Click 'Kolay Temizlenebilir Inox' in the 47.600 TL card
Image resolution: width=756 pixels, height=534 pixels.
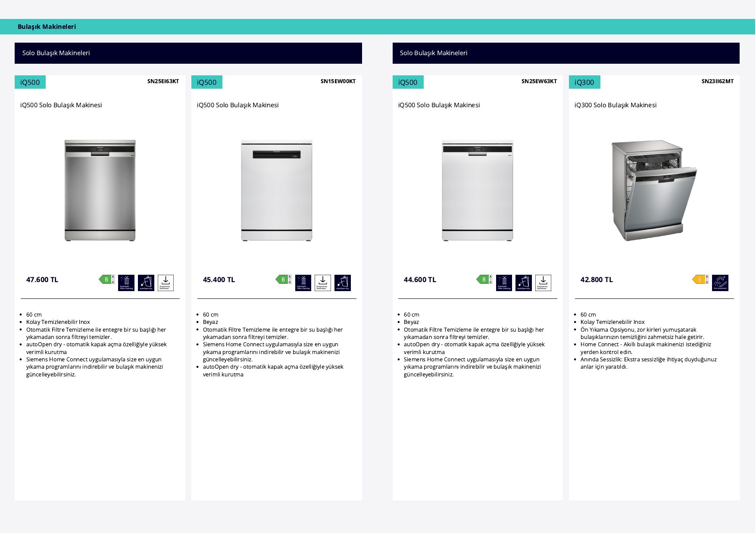coord(58,322)
